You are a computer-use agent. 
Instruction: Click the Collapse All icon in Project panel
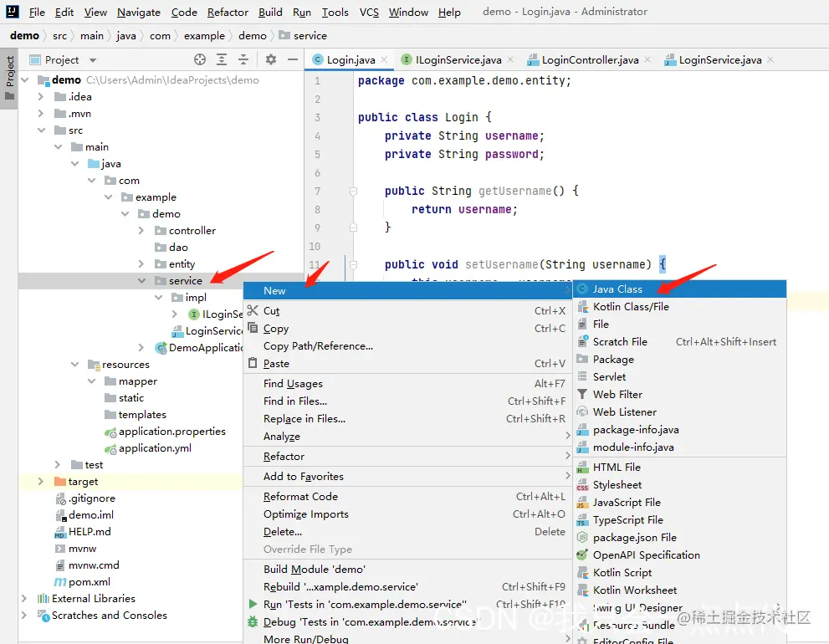click(x=243, y=59)
